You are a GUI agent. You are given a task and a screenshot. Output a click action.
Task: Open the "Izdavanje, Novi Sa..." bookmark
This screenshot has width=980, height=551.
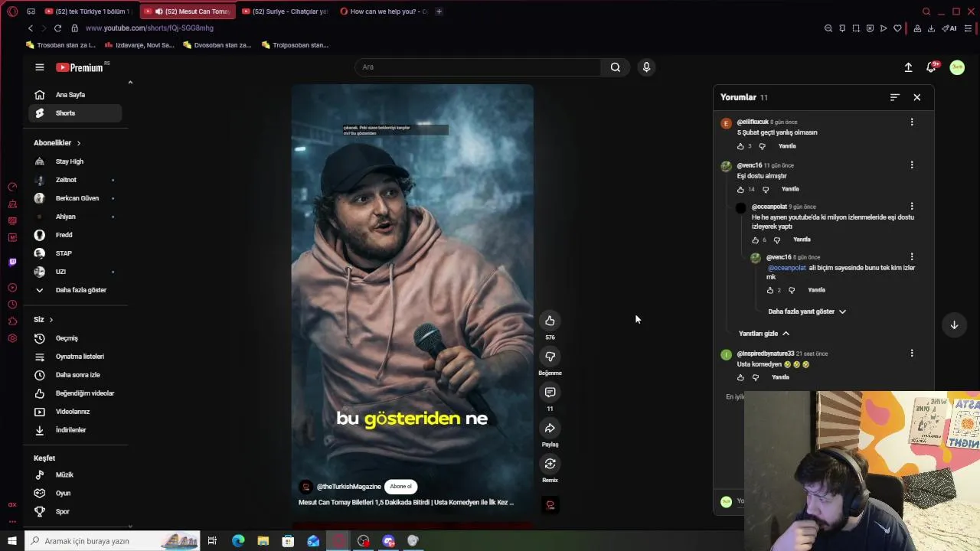[139, 45]
